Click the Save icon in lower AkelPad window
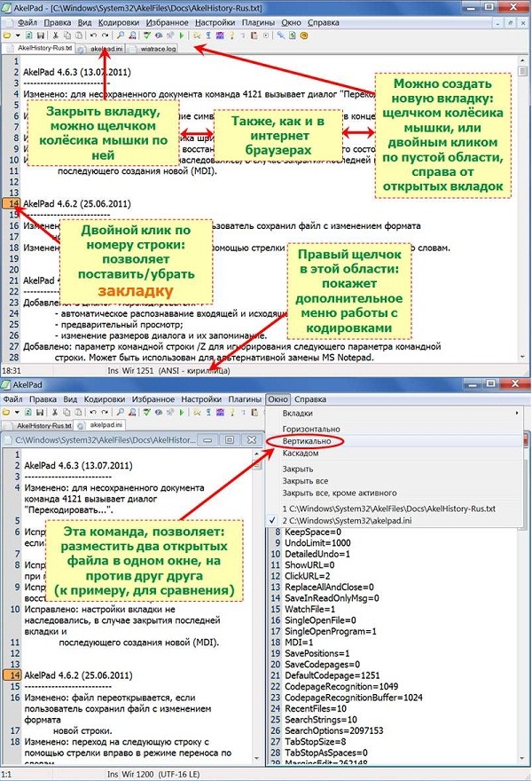This screenshot has width=532, height=781. click(x=41, y=412)
